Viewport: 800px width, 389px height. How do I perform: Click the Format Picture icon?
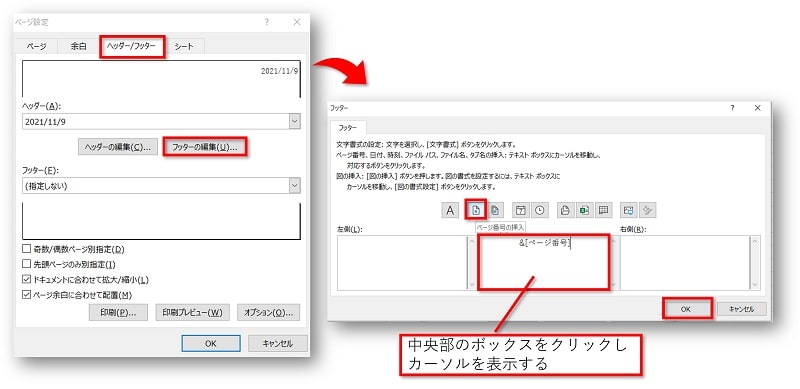648,210
